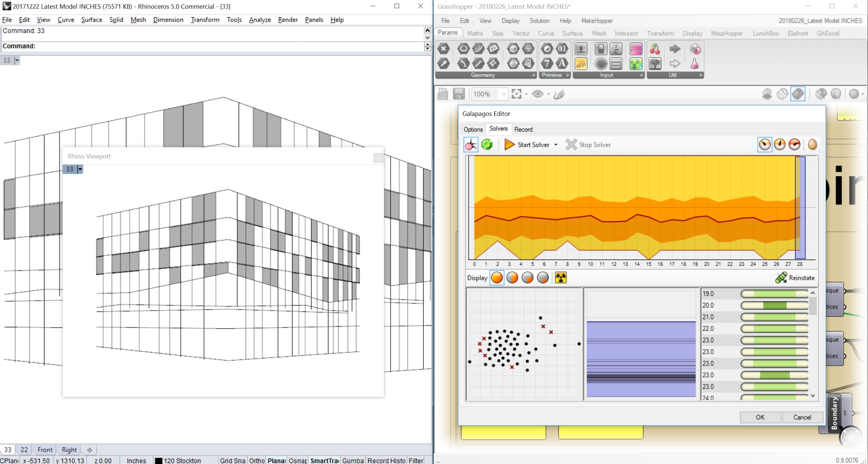The image size is (868, 464).
Task: Click the egg icon in solver toolbar
Action: [812, 145]
